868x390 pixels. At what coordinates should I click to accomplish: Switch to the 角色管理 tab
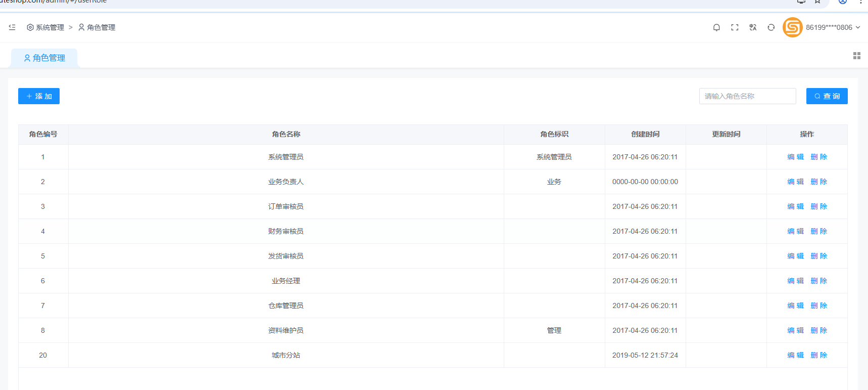point(44,58)
